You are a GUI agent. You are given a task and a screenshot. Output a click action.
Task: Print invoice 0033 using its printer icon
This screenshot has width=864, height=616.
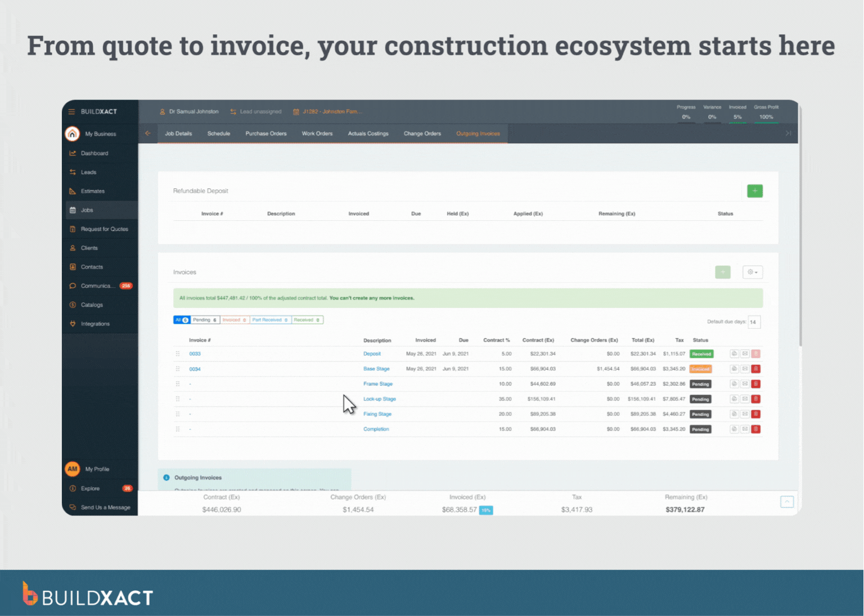(733, 354)
